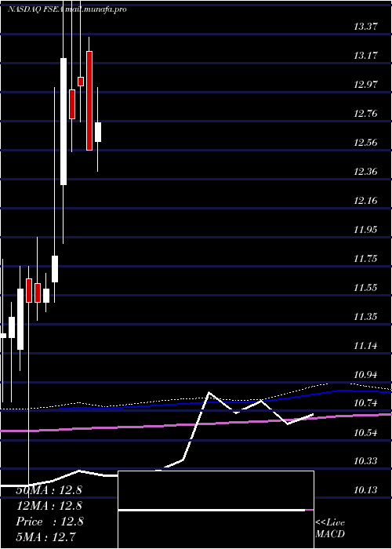Viewport: 392px width, 549px height.
Task: Click the 12.36 price axis label
Action: click(x=365, y=172)
